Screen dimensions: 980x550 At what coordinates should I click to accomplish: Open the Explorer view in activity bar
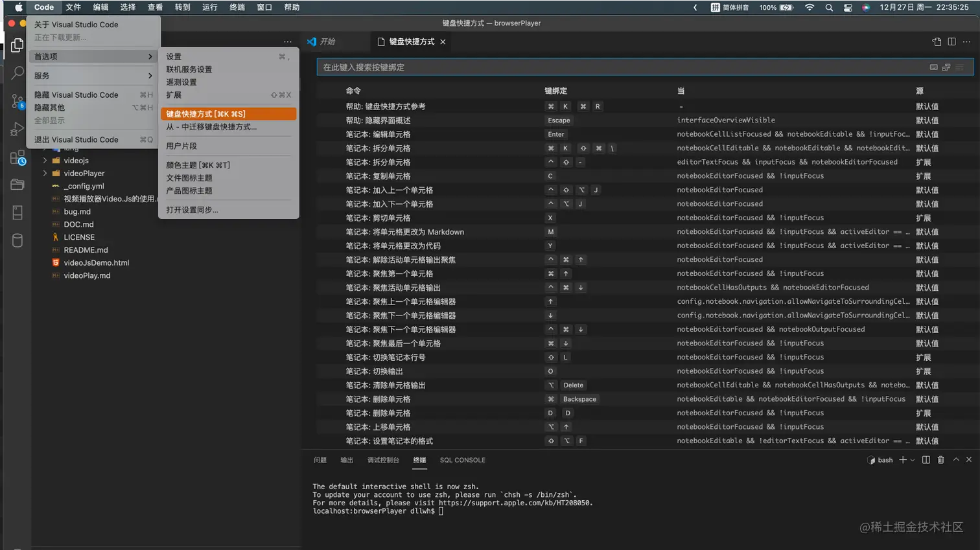(x=17, y=45)
